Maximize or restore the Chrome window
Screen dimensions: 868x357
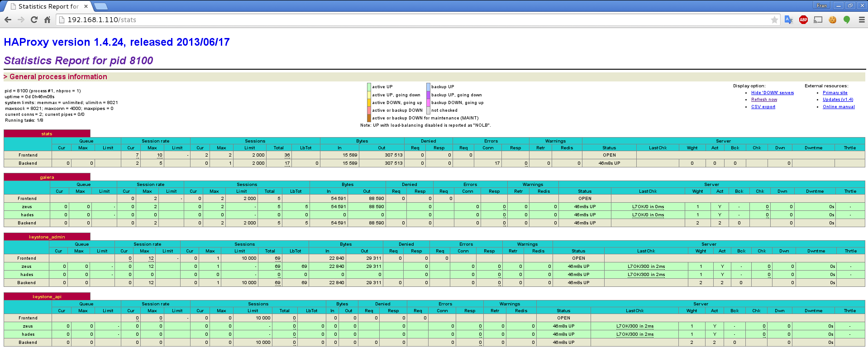tap(850, 5)
